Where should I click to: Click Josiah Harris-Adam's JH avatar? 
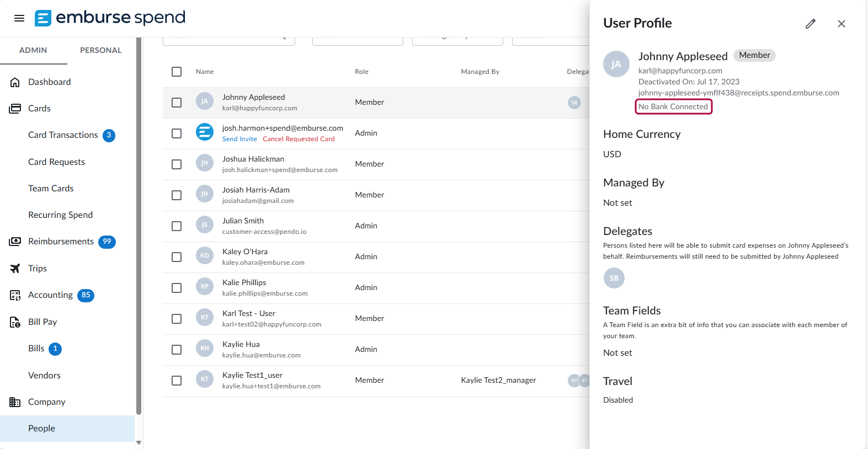tap(205, 194)
